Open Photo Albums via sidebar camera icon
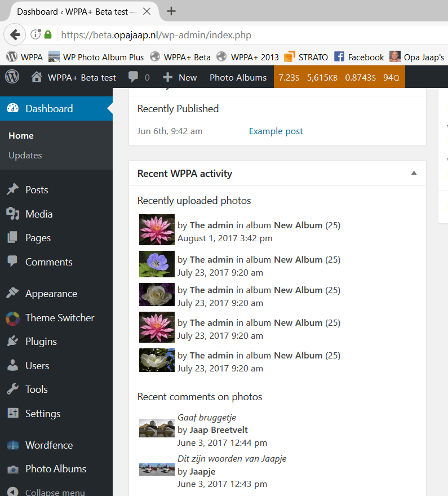 [x=12, y=469]
